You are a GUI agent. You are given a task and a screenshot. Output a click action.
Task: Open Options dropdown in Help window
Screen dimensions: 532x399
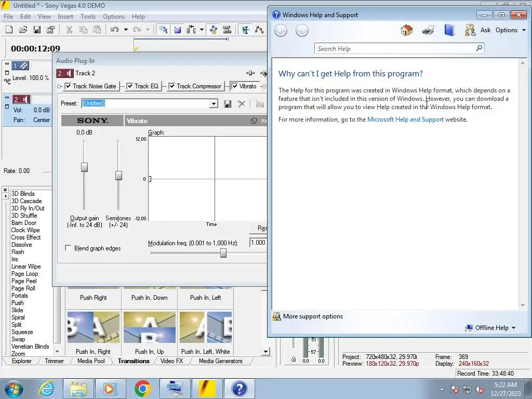tap(511, 30)
